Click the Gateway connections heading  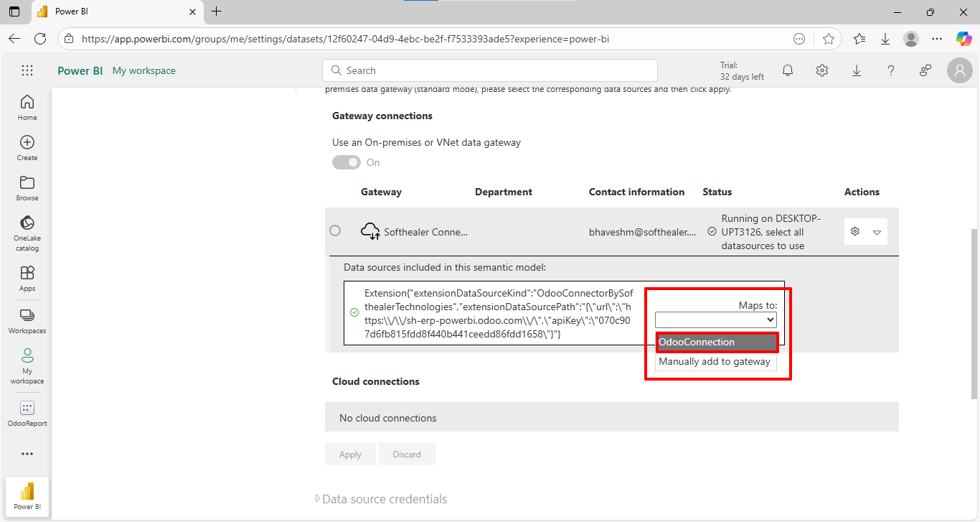click(382, 116)
